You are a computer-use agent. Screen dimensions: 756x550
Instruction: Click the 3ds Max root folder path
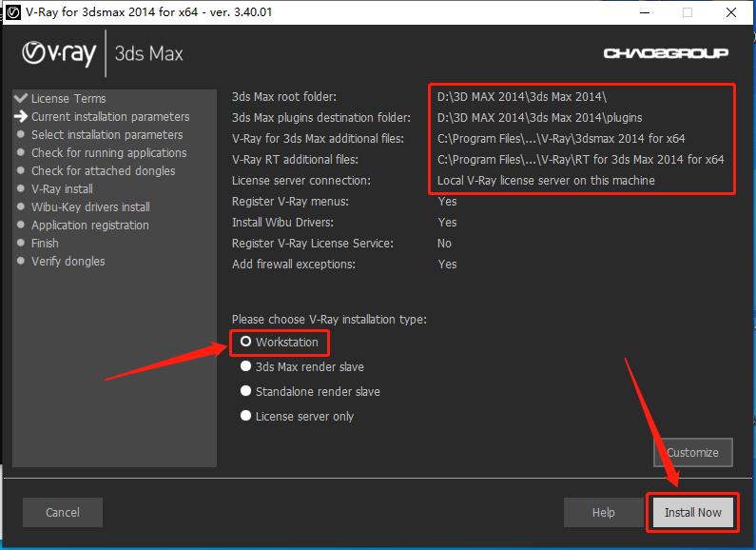pos(521,96)
